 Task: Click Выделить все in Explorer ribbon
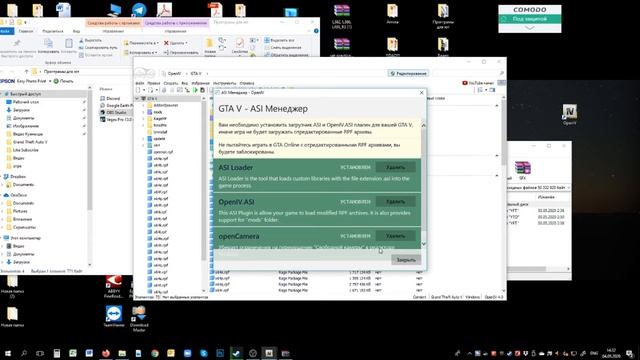click(x=280, y=40)
